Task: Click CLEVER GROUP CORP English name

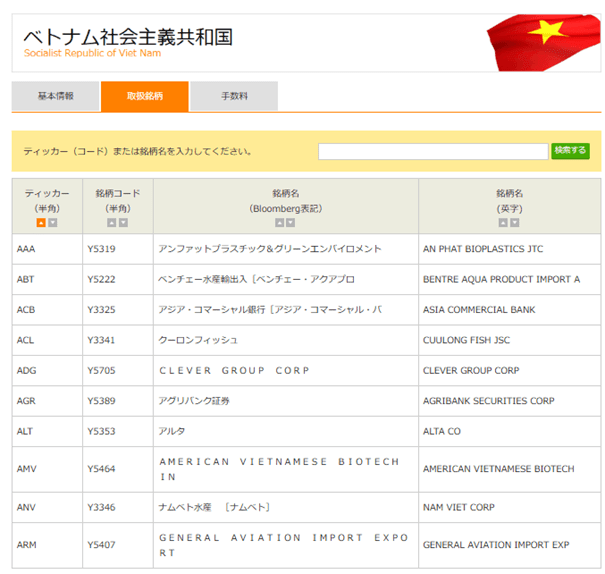Action: coord(471,371)
